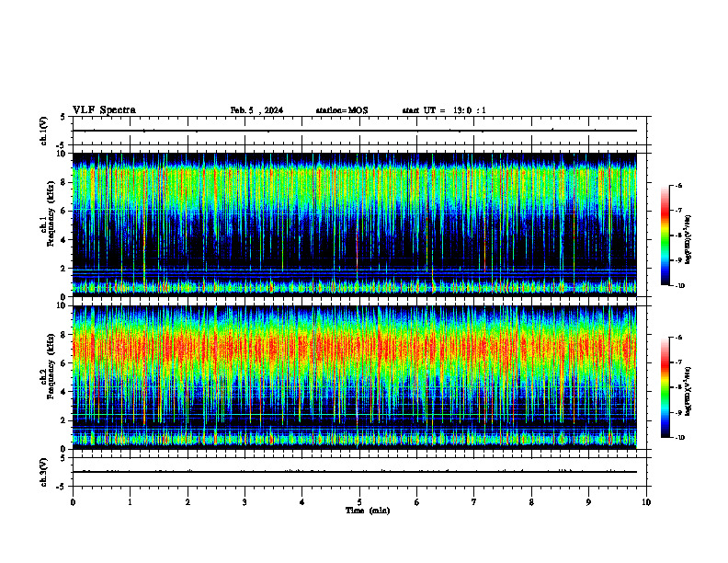Click time axis tick label "1"
Screen dimensions: 728x563
click(x=130, y=502)
